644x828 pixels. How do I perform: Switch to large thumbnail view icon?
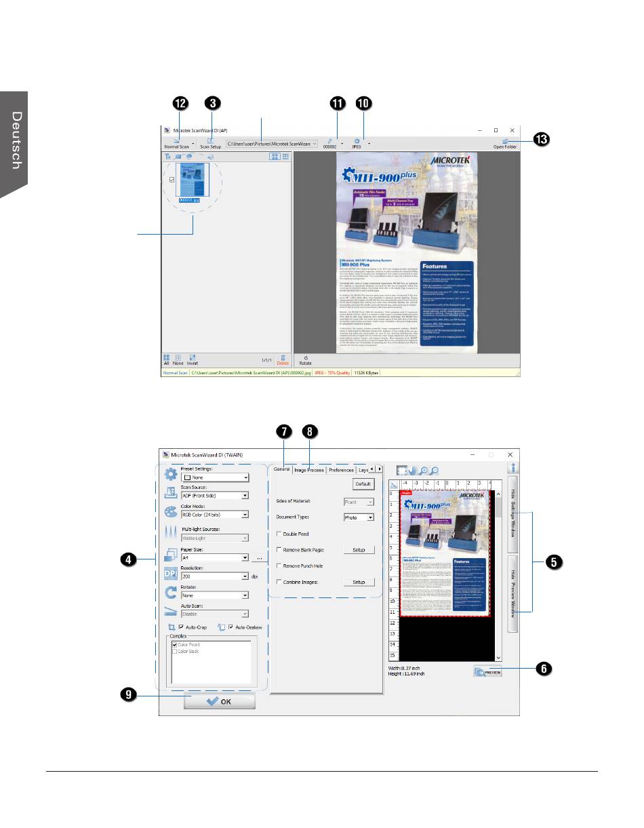coord(274,156)
